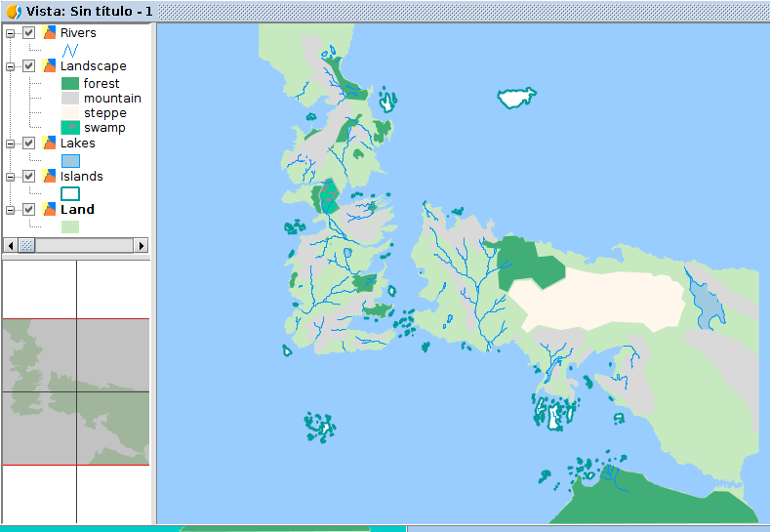Click the forest legend color swatch
The height and width of the screenshot is (532, 770).
tap(70, 84)
